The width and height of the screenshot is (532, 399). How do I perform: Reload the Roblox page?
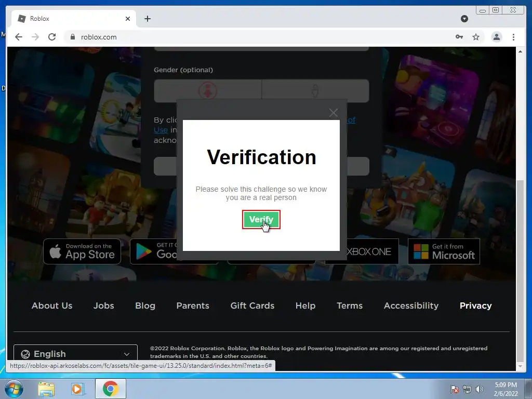(x=52, y=37)
